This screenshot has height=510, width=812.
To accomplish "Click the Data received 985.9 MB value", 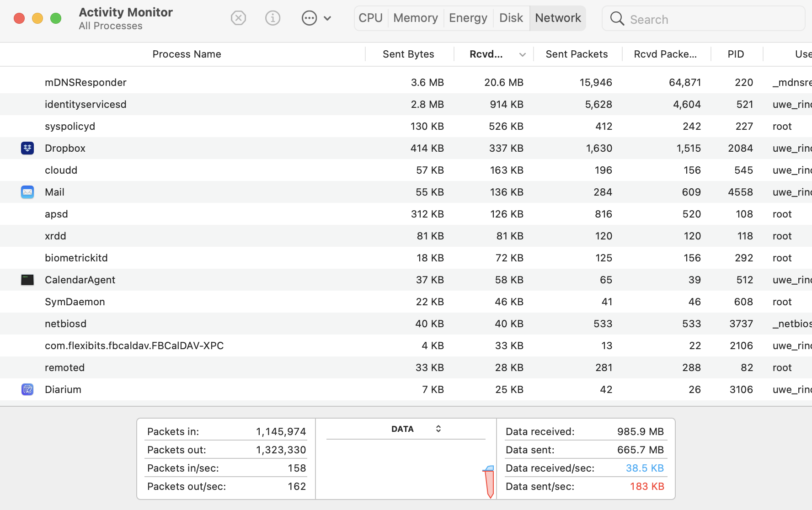I will 641,431.
